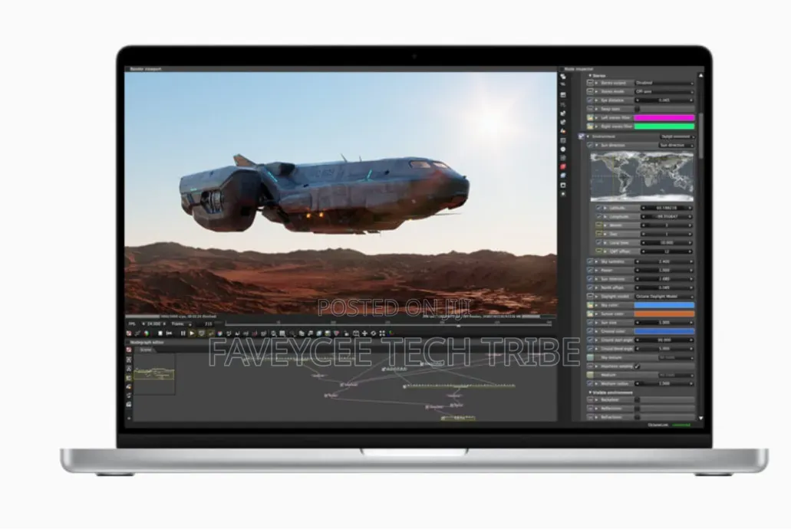This screenshot has height=532, width=791.
Task: Stop the render with the square icon
Action: tap(160, 333)
